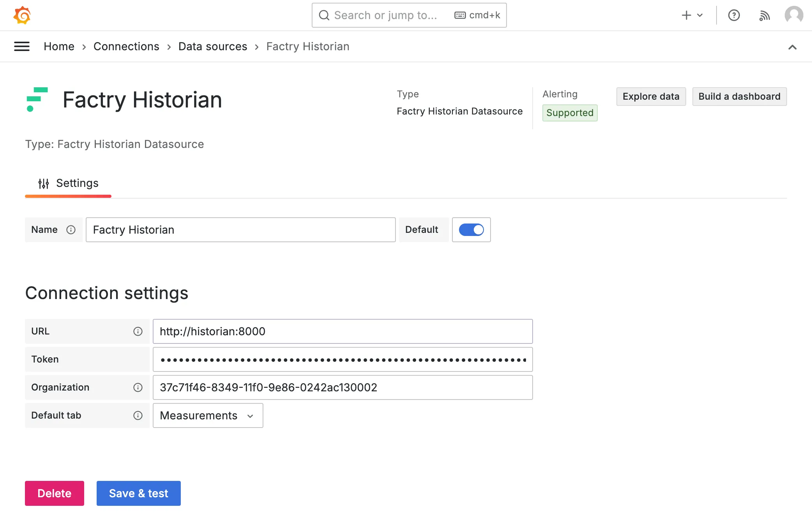This screenshot has width=812, height=521.
Task: Expand the dropdown arrow next to plus
Action: tap(700, 15)
